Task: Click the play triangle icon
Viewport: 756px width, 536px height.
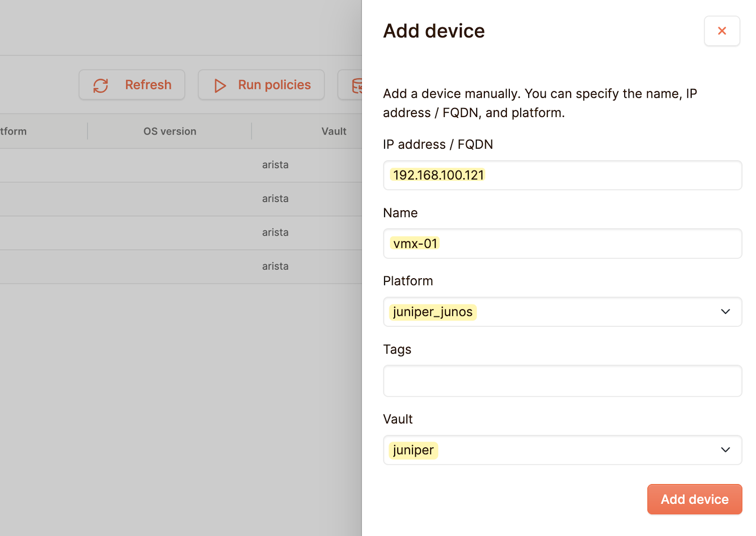Action: (220, 85)
